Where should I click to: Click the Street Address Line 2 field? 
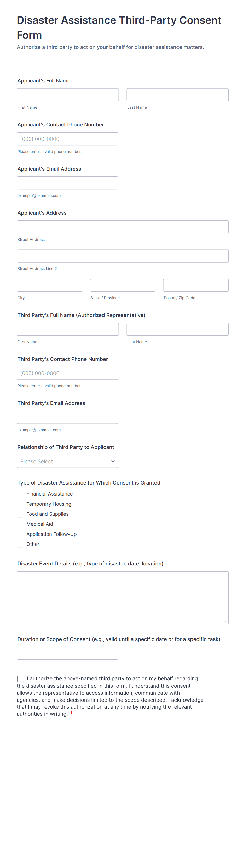tap(123, 256)
